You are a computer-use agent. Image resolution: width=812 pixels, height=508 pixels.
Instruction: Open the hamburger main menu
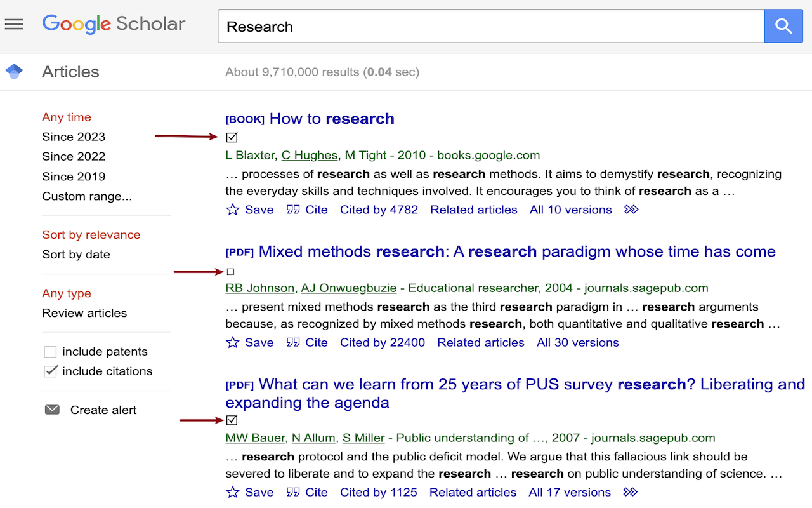[14, 25]
